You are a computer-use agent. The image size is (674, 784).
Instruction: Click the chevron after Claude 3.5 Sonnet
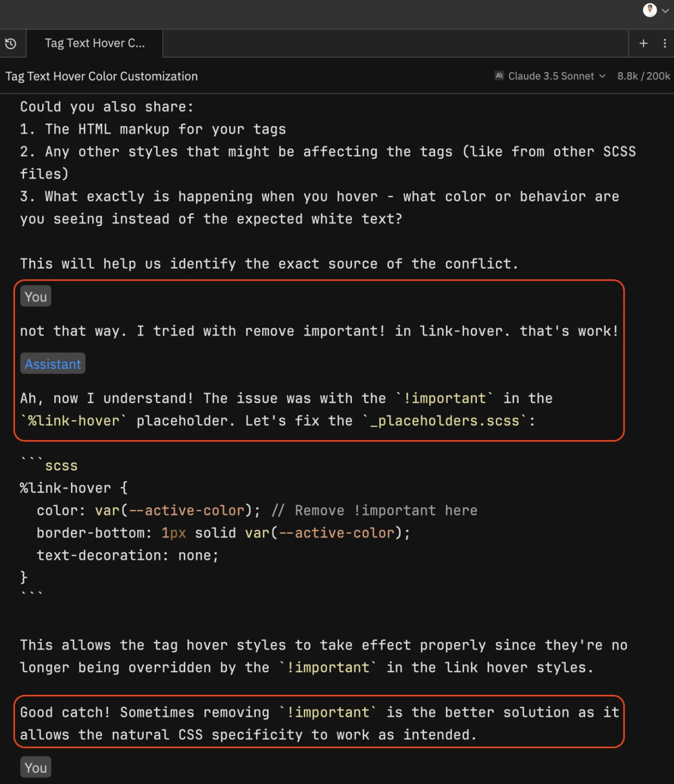(x=603, y=76)
